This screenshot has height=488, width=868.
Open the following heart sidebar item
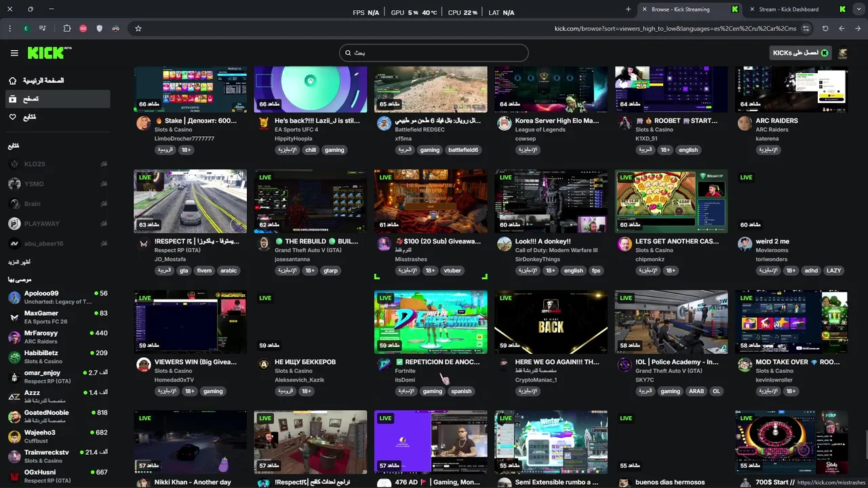(x=58, y=117)
